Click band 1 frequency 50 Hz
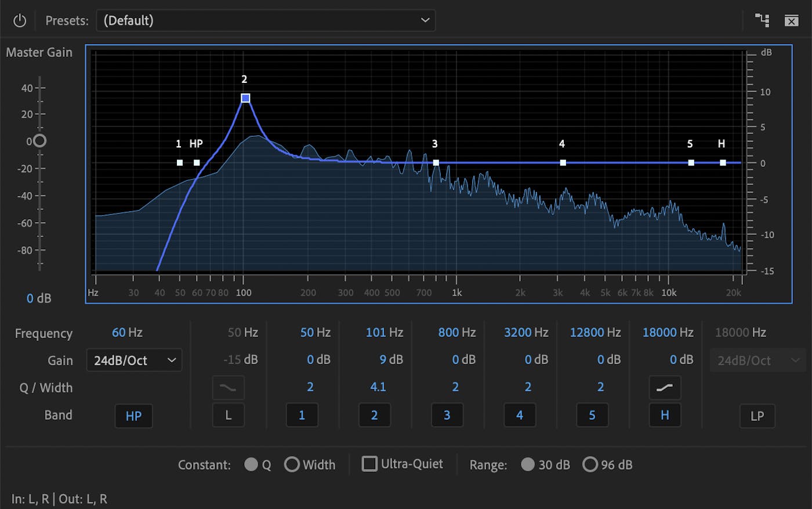This screenshot has height=509, width=812. (x=316, y=333)
